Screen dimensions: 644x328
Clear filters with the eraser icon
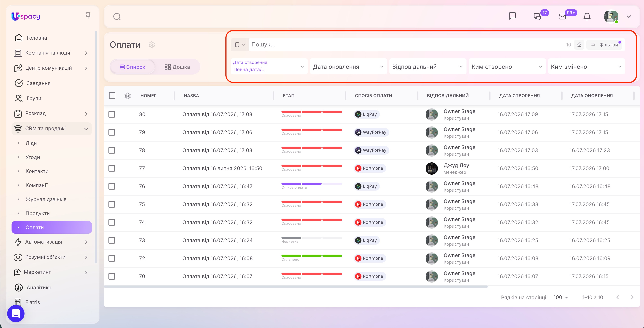(x=579, y=45)
